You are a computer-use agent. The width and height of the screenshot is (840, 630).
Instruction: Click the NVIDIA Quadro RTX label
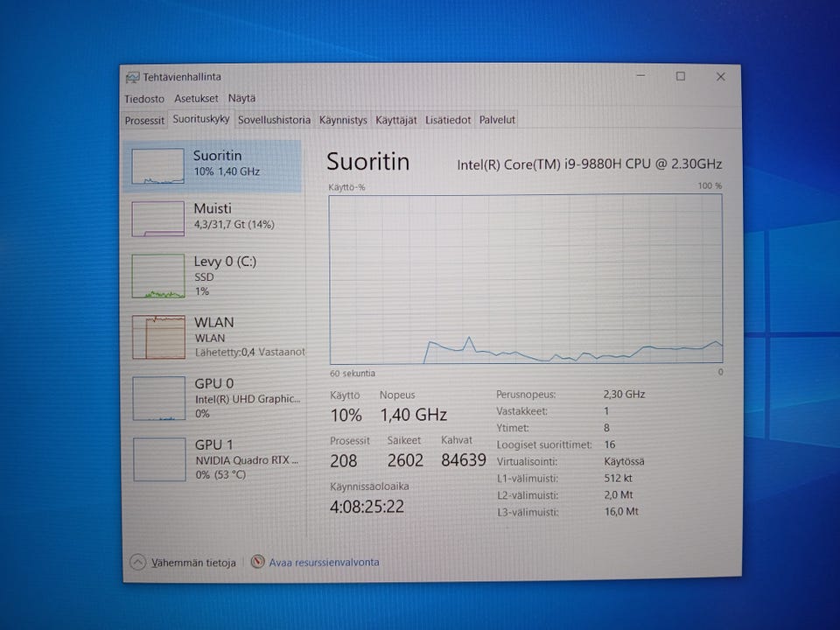[x=247, y=460]
